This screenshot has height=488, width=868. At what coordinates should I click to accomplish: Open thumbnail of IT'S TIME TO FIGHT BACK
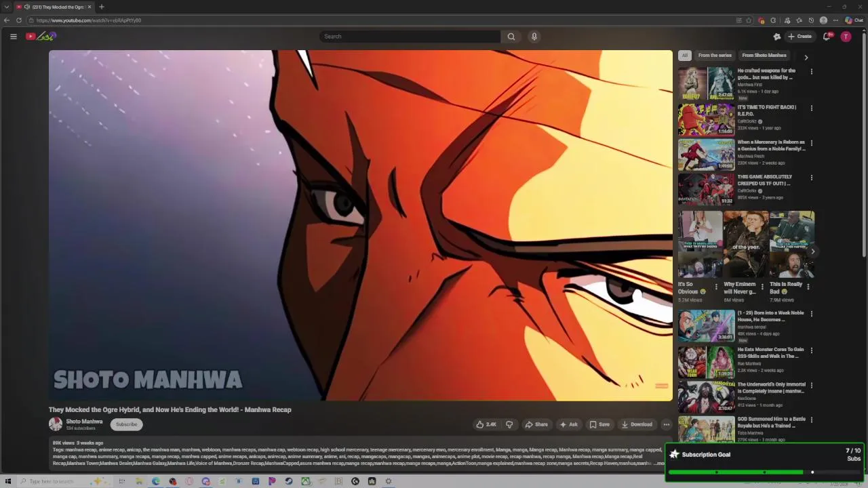click(x=706, y=119)
